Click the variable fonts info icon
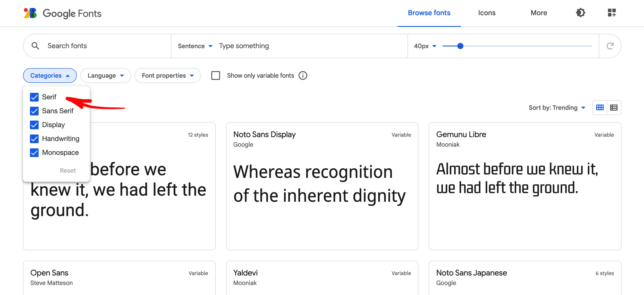The width and height of the screenshot is (644, 295). (303, 75)
